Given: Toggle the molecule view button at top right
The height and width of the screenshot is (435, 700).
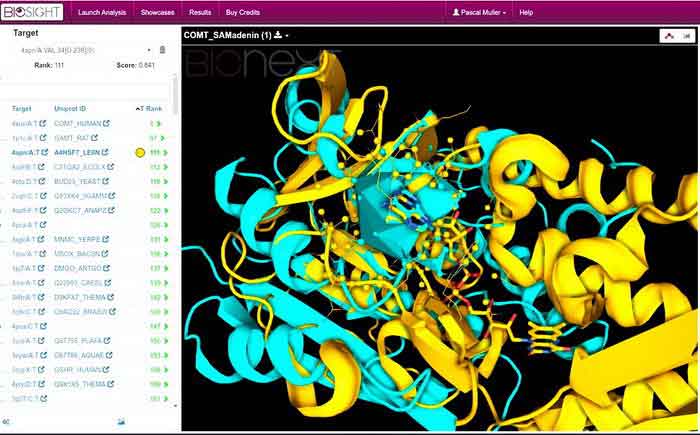Looking at the screenshot, I should click(668, 35).
